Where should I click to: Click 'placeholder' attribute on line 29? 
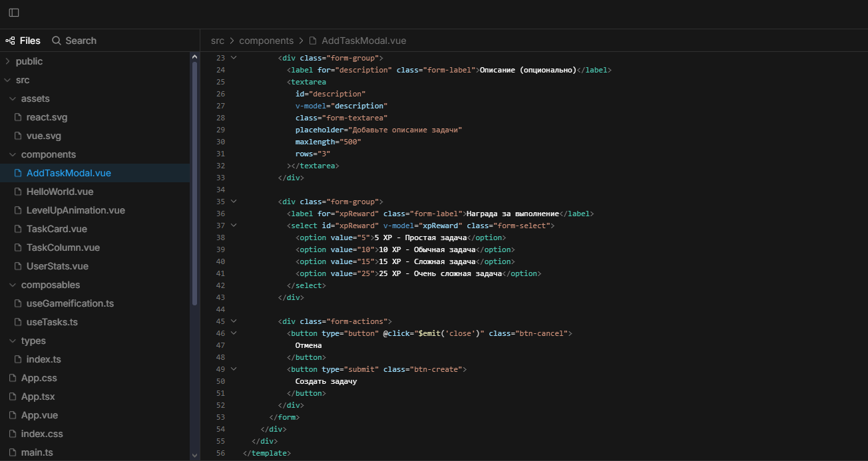click(x=320, y=130)
